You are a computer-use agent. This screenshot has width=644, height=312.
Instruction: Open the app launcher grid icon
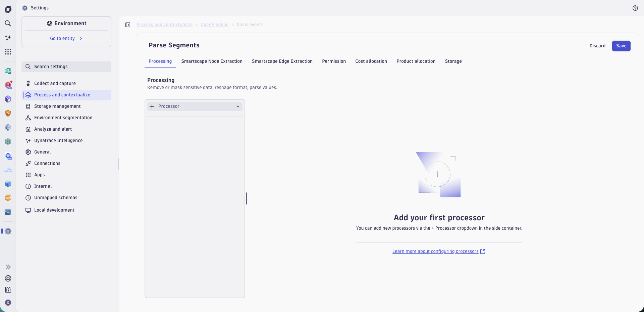coord(8,52)
